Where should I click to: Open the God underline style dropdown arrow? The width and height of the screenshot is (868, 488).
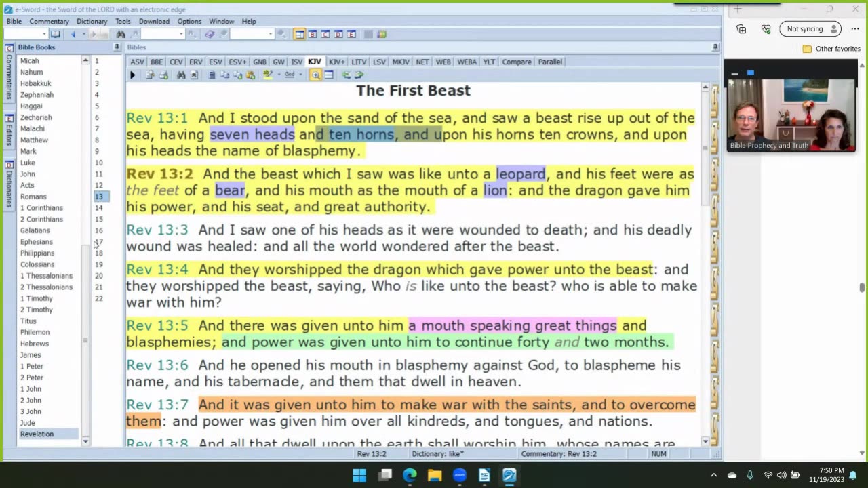click(300, 75)
